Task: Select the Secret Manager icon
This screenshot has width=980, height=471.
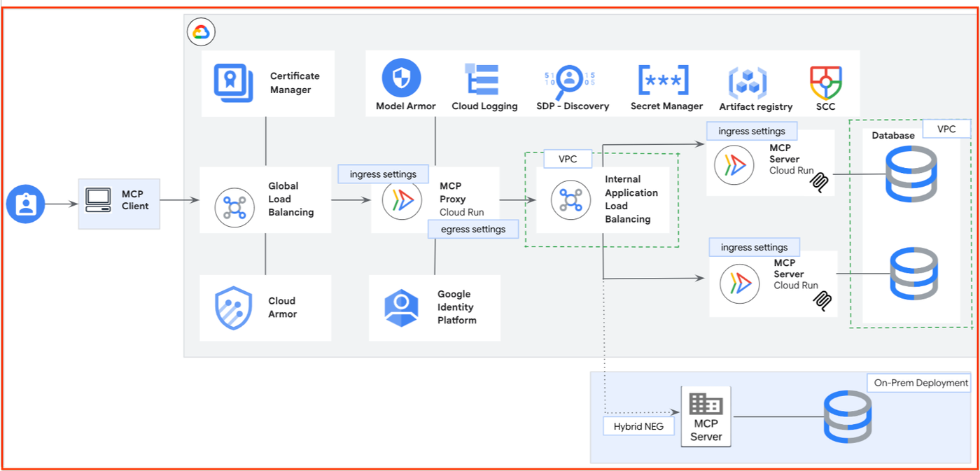Action: point(665,79)
